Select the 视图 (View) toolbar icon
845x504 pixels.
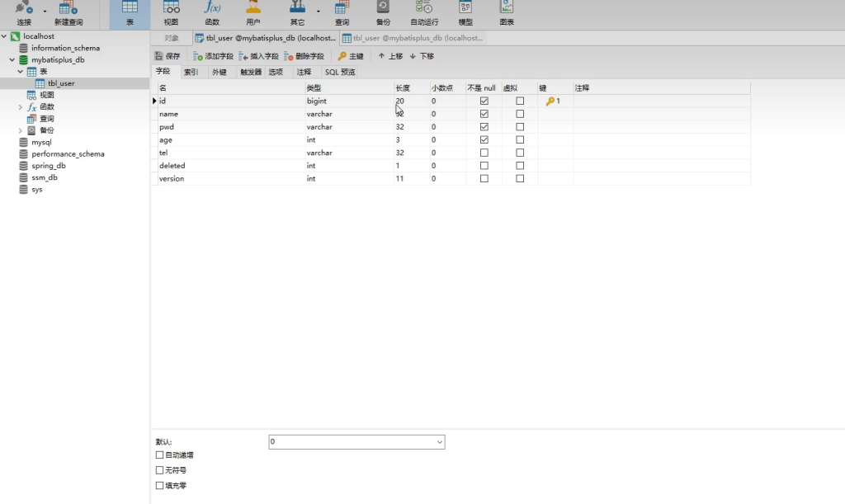point(171,12)
